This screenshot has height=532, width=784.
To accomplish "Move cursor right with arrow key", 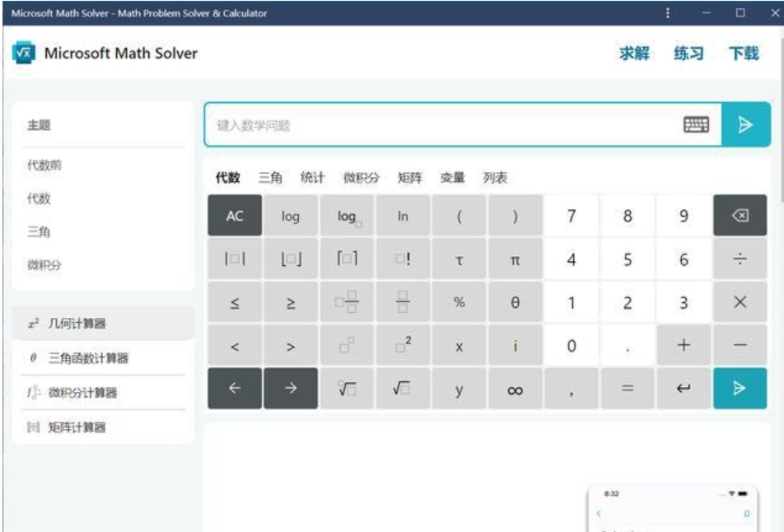I will (291, 389).
